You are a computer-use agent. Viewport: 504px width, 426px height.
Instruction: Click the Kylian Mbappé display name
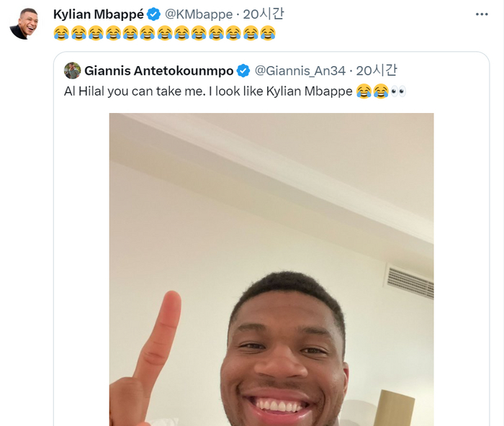click(98, 14)
